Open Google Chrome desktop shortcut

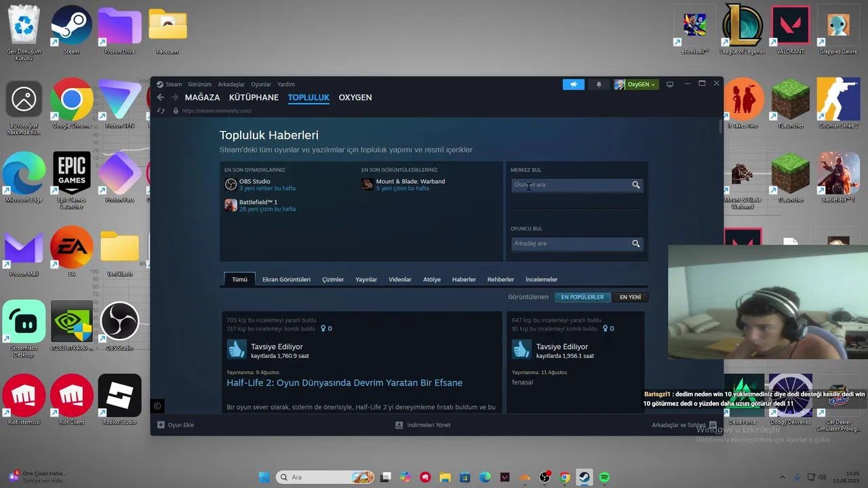tap(71, 104)
